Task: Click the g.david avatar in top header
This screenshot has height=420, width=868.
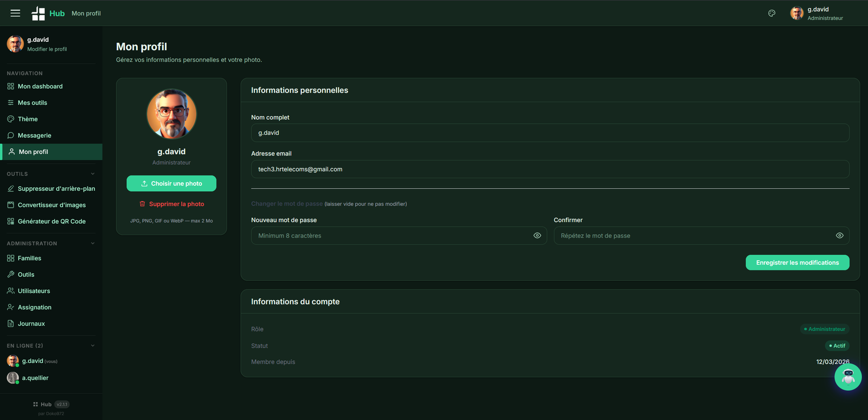Action: (x=796, y=13)
